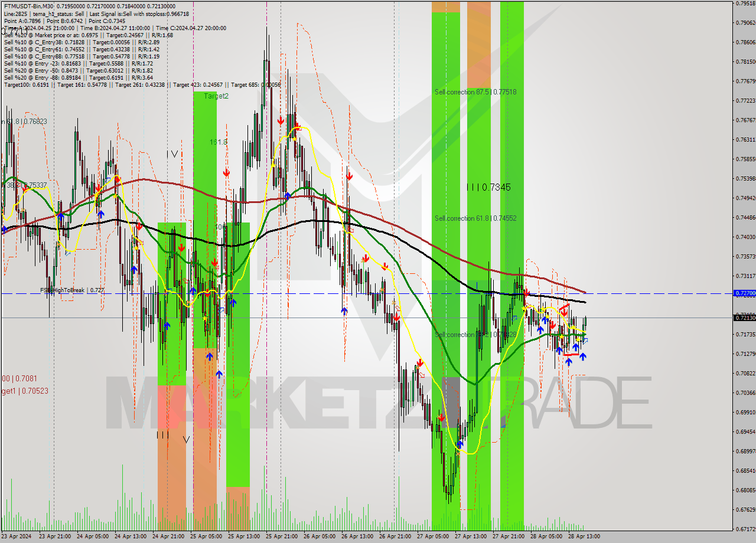The image size is (756, 543).
Task: Click the '38.2 | 0.75337' fib label
Action: point(26,185)
